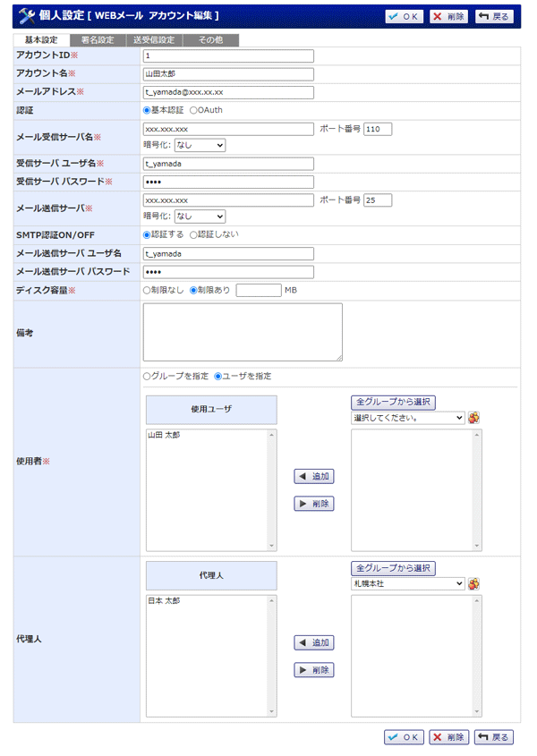The image size is (537, 756).
Task: Click 全グループから選択 in 使用者 section
Action: [x=393, y=402]
